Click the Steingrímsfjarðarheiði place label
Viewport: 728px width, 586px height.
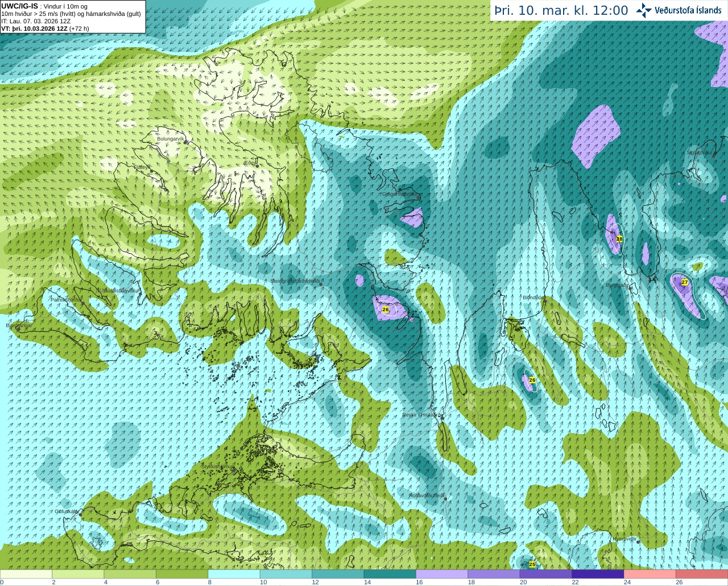pos(295,281)
